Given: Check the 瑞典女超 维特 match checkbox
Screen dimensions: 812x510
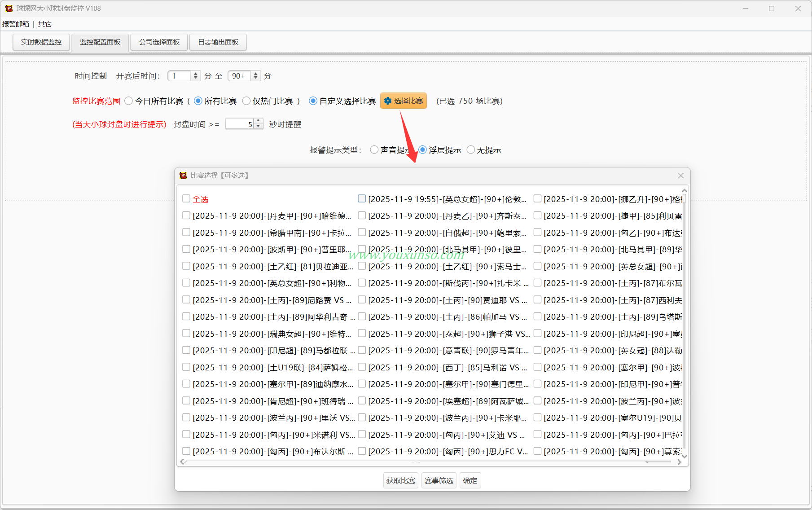Looking at the screenshot, I should (x=186, y=333).
